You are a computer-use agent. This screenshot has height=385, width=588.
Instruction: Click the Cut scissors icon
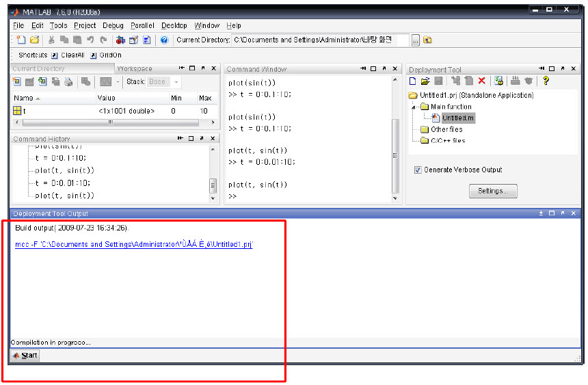[51, 40]
